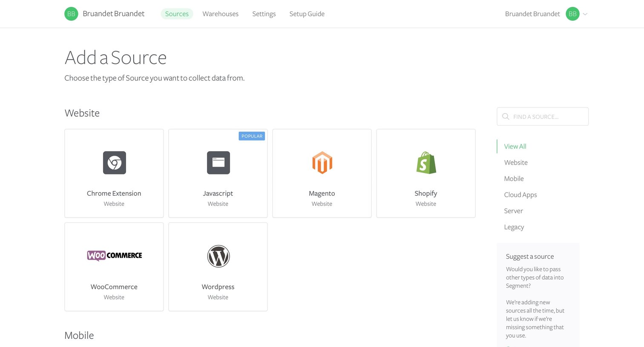The width and height of the screenshot is (644, 347).
Task: Click the Suggest a source heading
Action: pos(530,257)
